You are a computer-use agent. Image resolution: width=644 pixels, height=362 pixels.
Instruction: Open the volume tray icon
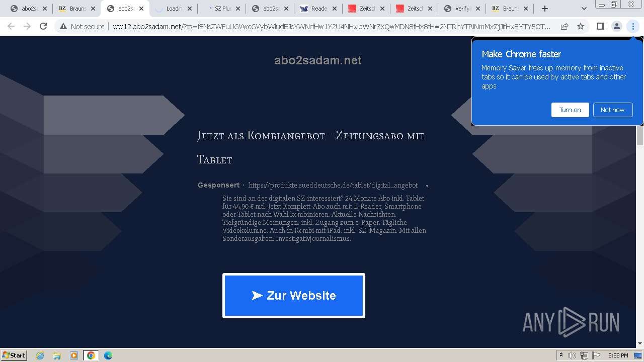tap(572, 355)
